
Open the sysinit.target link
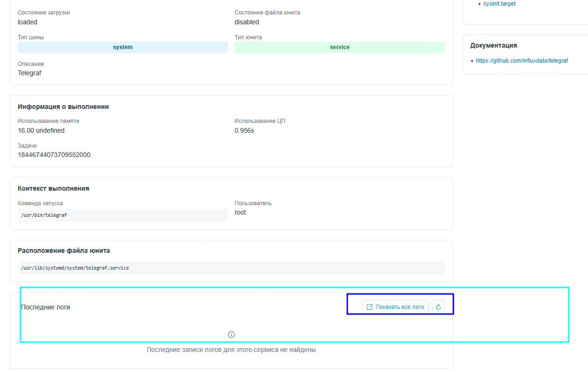tap(499, 4)
